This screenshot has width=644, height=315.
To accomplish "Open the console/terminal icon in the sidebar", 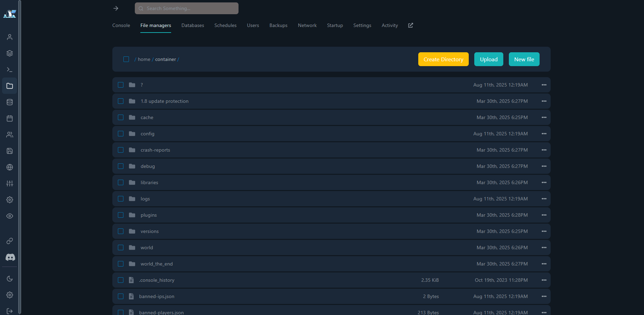I will [x=9, y=69].
